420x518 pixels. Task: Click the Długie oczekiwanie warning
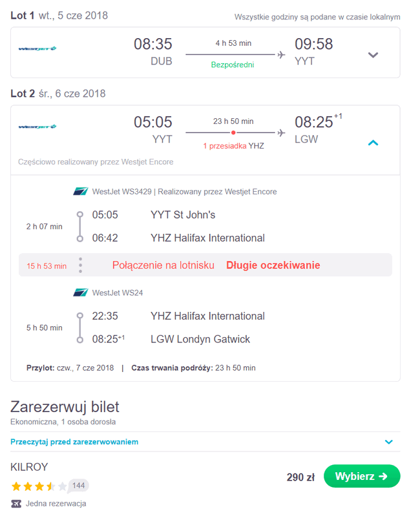273,265
